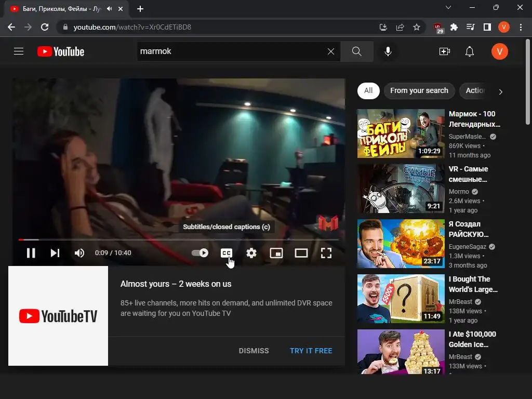Open video titled VR - Самые смешные
Image resolution: width=532 pixels, height=399 pixels.
click(468, 174)
